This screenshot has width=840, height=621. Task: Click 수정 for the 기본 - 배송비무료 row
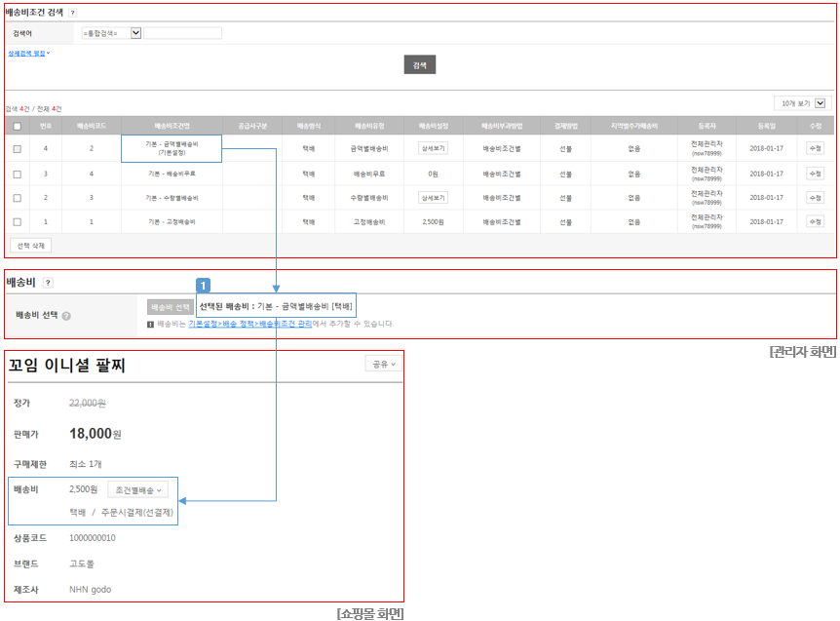[816, 174]
